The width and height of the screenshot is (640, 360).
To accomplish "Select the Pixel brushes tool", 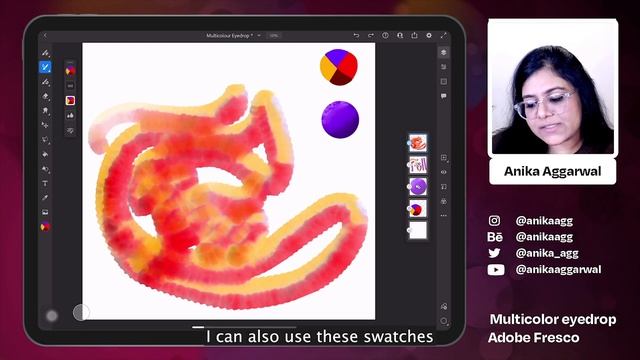I will point(45,53).
